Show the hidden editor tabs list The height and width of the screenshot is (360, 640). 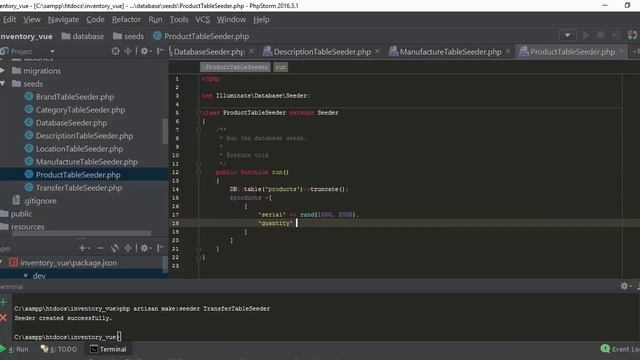coord(636,51)
